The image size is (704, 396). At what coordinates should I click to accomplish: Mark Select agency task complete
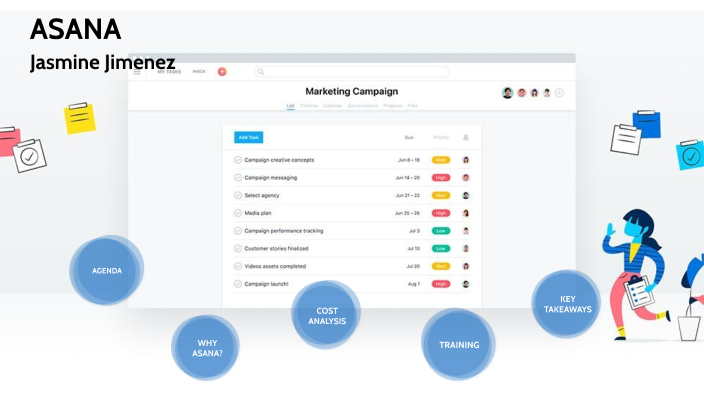pos(238,195)
